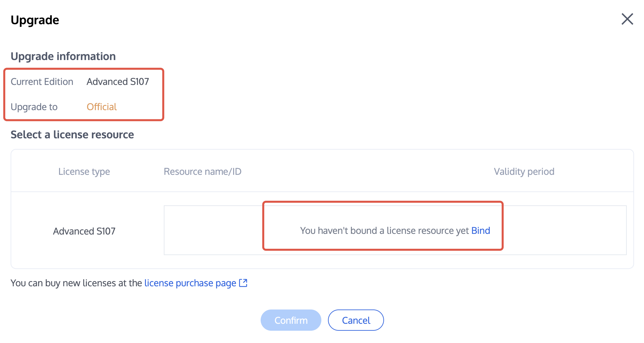The height and width of the screenshot is (343, 644).
Task: Click the Current Edition label
Action: [42, 82]
